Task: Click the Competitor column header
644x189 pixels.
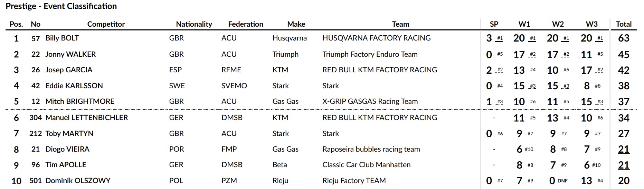Action: (x=106, y=24)
